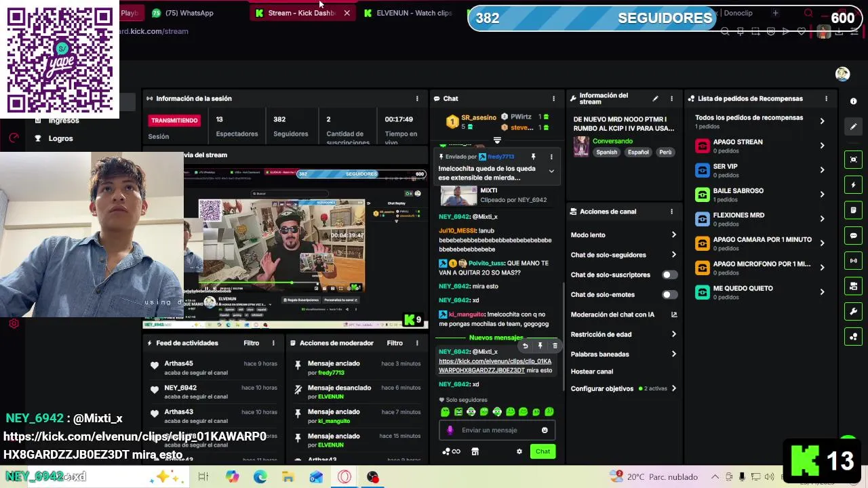Image resolution: width=868 pixels, height=488 pixels.
Task: Switch to ELVENUN - Watch clips tab
Action: (408, 13)
